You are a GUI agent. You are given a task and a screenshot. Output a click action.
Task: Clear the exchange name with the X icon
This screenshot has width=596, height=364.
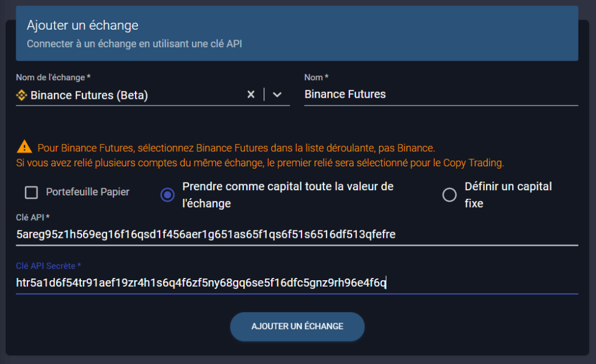(251, 94)
